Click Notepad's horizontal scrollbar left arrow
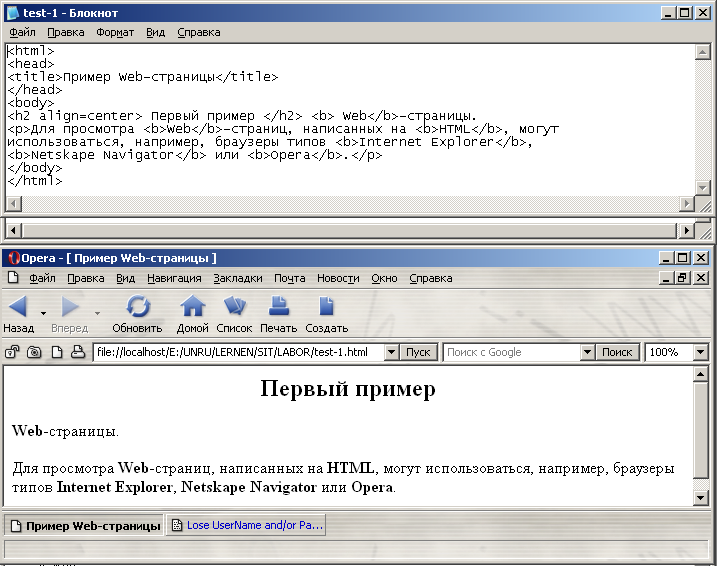717x566 pixels. (14, 203)
